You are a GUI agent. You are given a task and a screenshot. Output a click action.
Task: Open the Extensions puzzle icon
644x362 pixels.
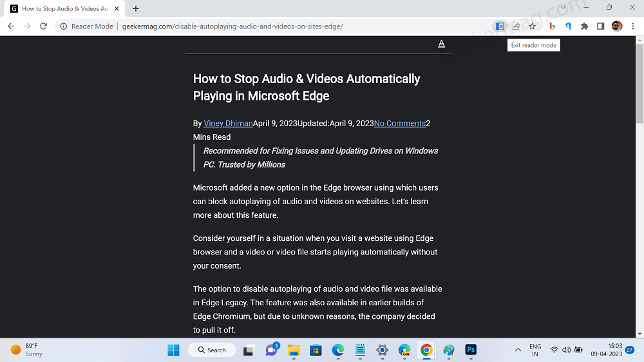click(x=585, y=26)
